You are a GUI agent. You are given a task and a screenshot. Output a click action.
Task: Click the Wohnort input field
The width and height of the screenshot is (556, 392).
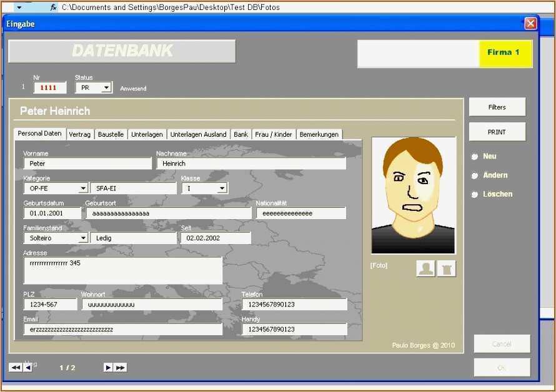click(152, 304)
